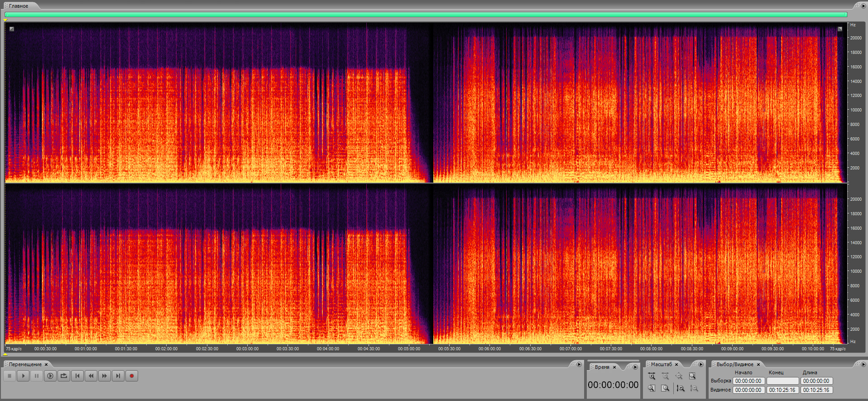Image resolution: width=868 pixels, height=401 pixels.
Task: Open the Время panel options menu arrow
Action: click(635, 367)
